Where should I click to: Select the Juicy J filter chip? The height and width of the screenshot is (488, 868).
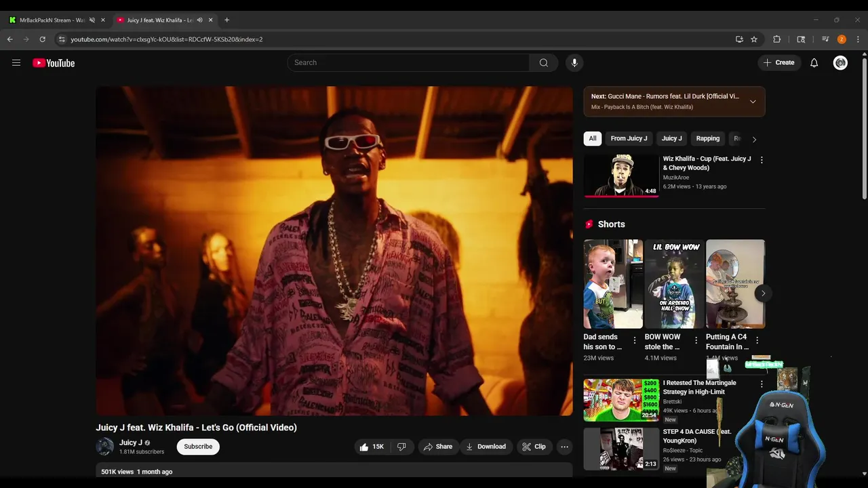pyautogui.click(x=672, y=138)
